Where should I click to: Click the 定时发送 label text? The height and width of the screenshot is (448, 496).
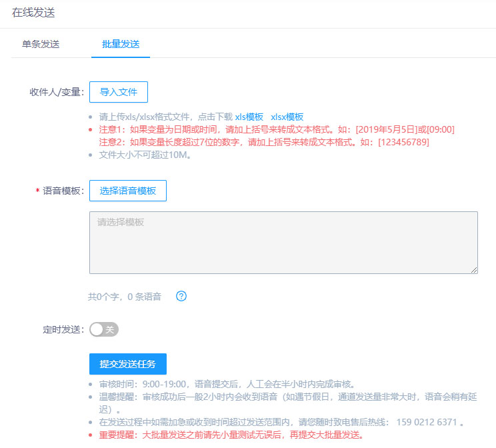(x=63, y=329)
